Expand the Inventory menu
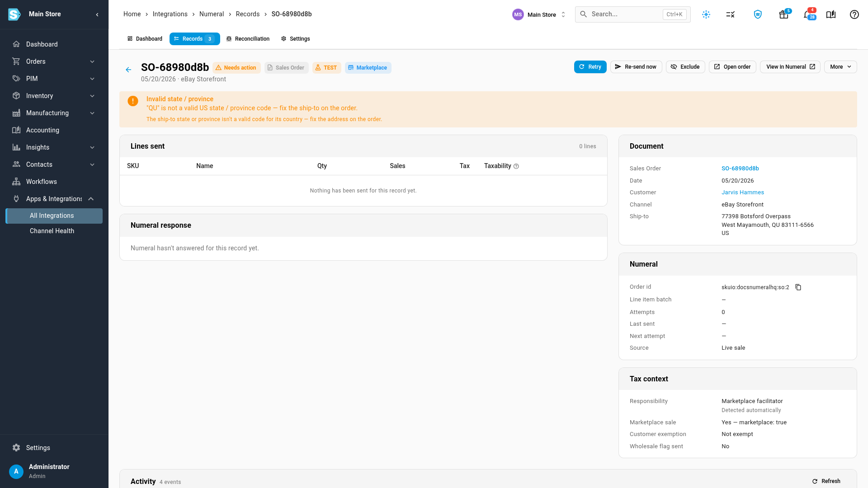Image resolution: width=868 pixels, height=488 pixels. (54, 96)
